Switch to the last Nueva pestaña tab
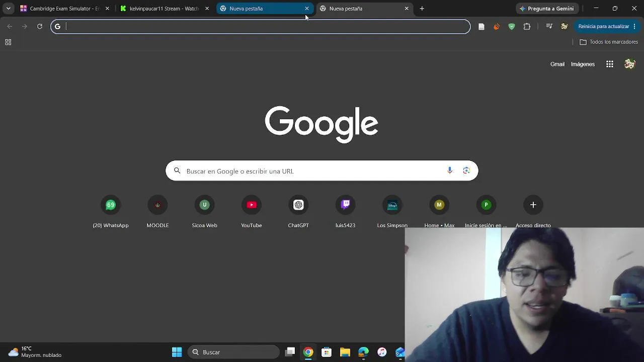The image size is (644, 362). tap(364, 9)
